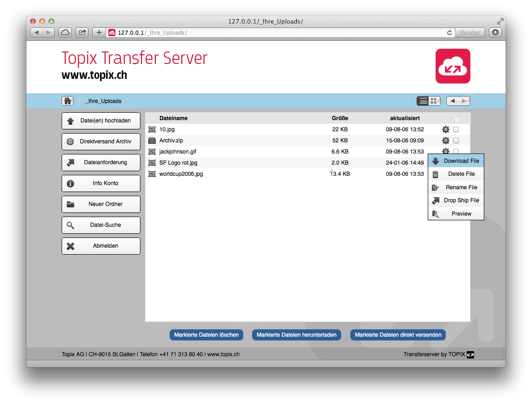Create folder using the Neuer Ordner icon
Image resolution: width=532 pixels, height=404 pixels.
tap(70, 204)
